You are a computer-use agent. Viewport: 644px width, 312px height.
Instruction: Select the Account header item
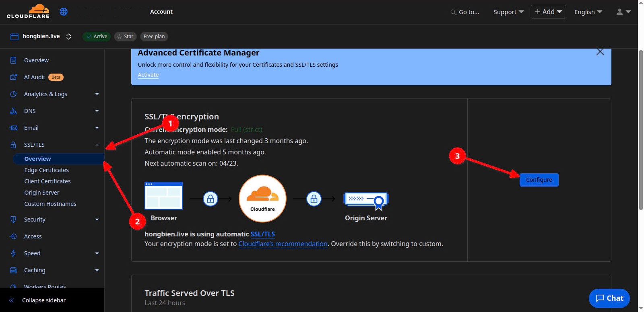161,12
